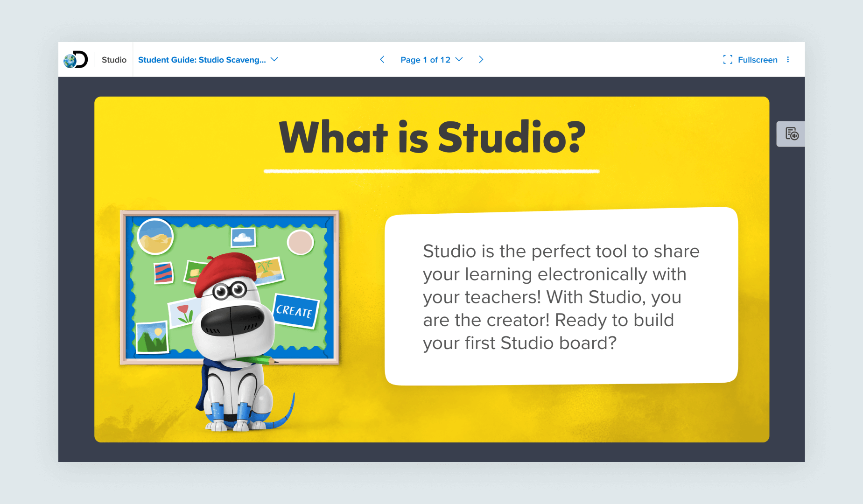The width and height of the screenshot is (863, 504).
Task: Enter Fullscreen mode
Action: point(750,60)
